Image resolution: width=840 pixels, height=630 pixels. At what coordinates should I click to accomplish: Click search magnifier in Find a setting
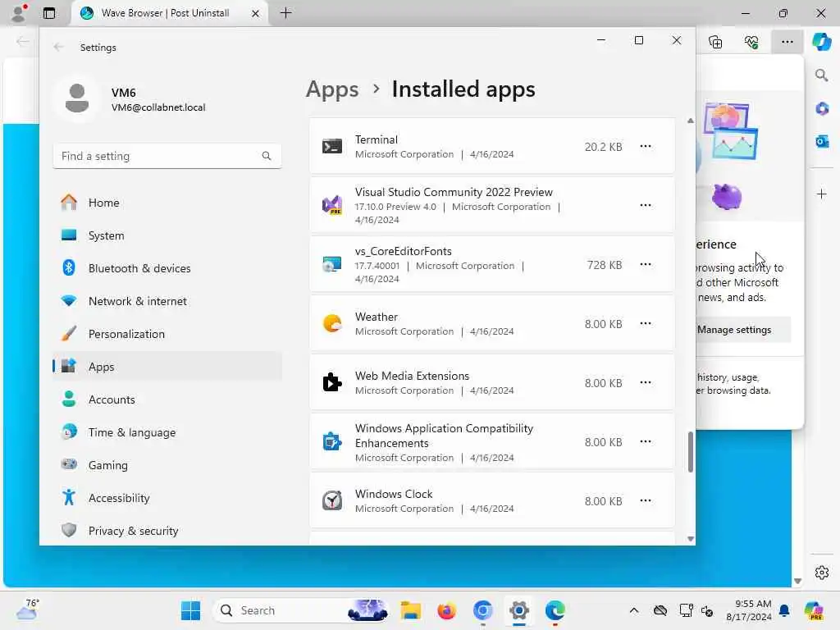pyautogui.click(x=267, y=156)
